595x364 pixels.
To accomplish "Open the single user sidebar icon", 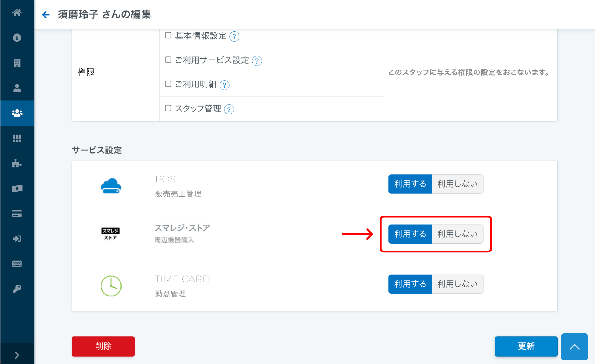I will point(17,88).
